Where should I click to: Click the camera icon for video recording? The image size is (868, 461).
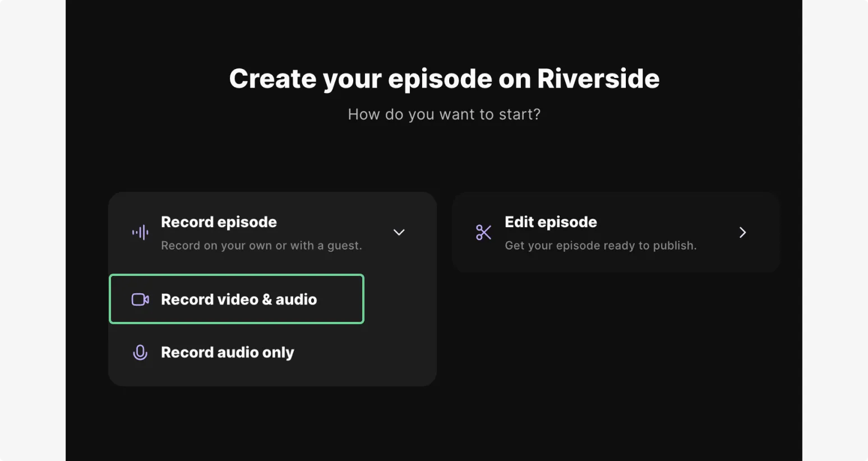[140, 299]
